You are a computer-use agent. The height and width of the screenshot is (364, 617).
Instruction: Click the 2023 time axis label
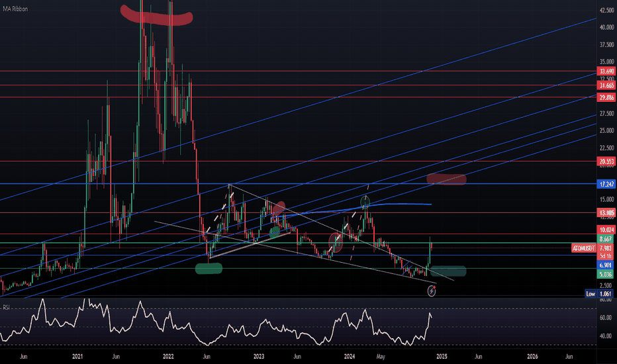click(x=259, y=357)
